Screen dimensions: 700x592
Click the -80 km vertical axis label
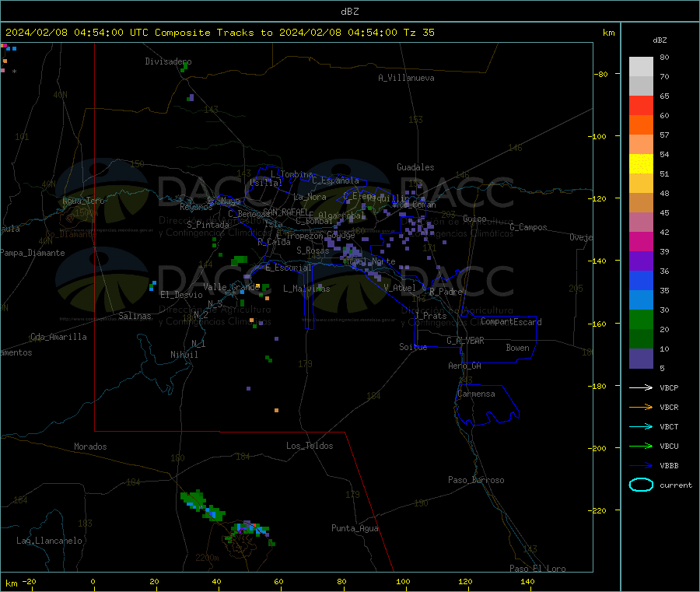(601, 74)
